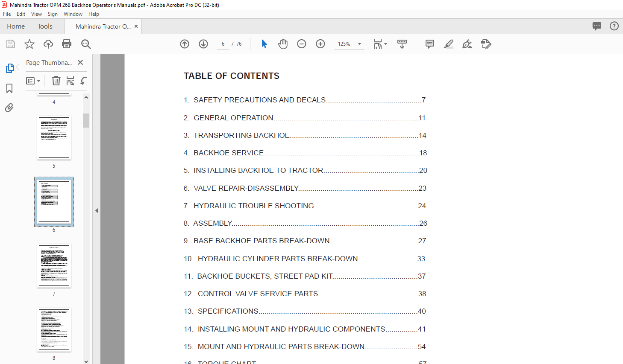Open thumbnail panel options dropdown
The image size is (623, 364).
pyautogui.click(x=33, y=81)
